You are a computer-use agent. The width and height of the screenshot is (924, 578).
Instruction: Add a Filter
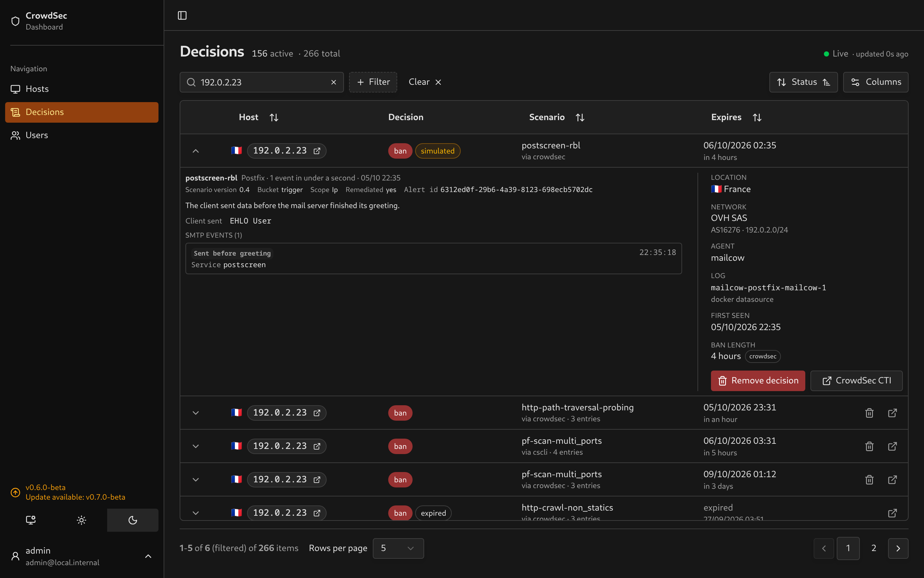[x=373, y=82]
